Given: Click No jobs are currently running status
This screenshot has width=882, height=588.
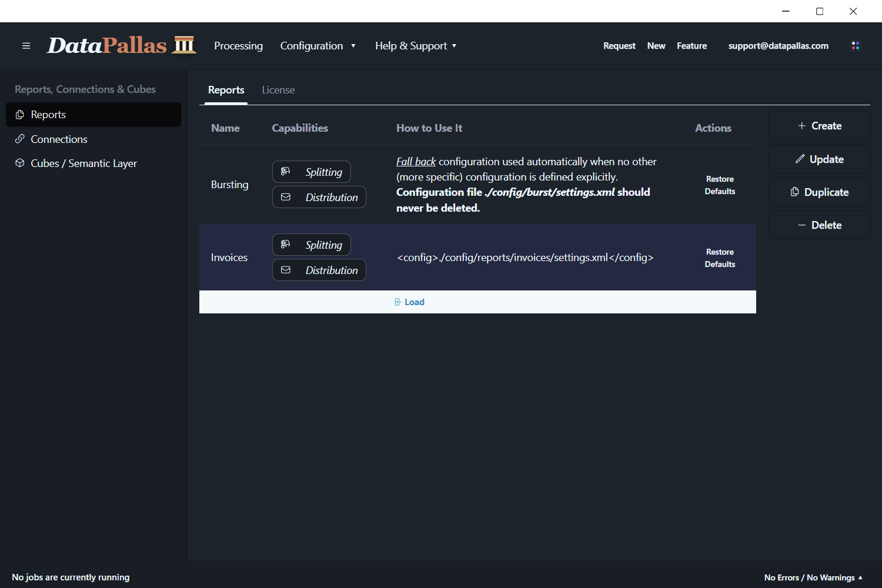Looking at the screenshot, I should click(x=71, y=577).
